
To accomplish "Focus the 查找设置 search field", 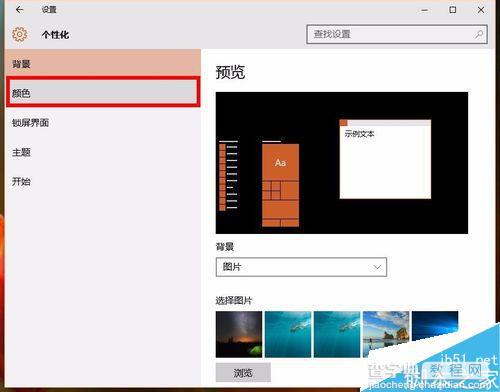I will 397,34.
